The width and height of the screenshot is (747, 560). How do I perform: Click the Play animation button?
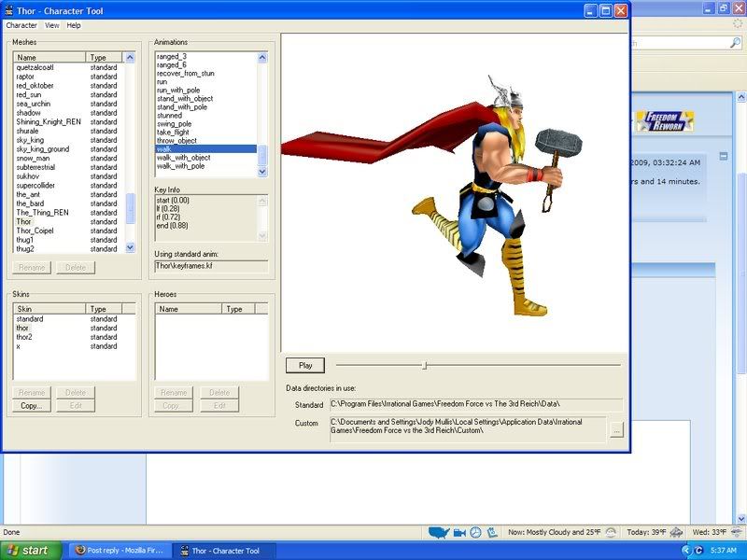tap(305, 365)
